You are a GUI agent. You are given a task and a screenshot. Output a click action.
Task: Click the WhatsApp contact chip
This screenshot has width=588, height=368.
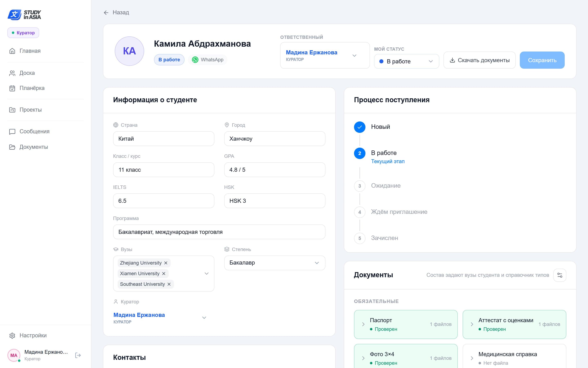point(207,60)
